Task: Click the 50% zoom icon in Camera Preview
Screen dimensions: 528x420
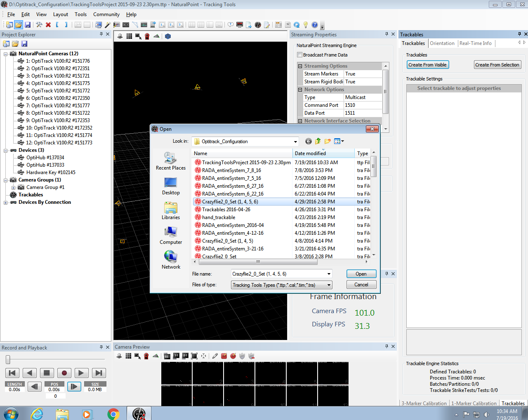Action: [167, 356]
